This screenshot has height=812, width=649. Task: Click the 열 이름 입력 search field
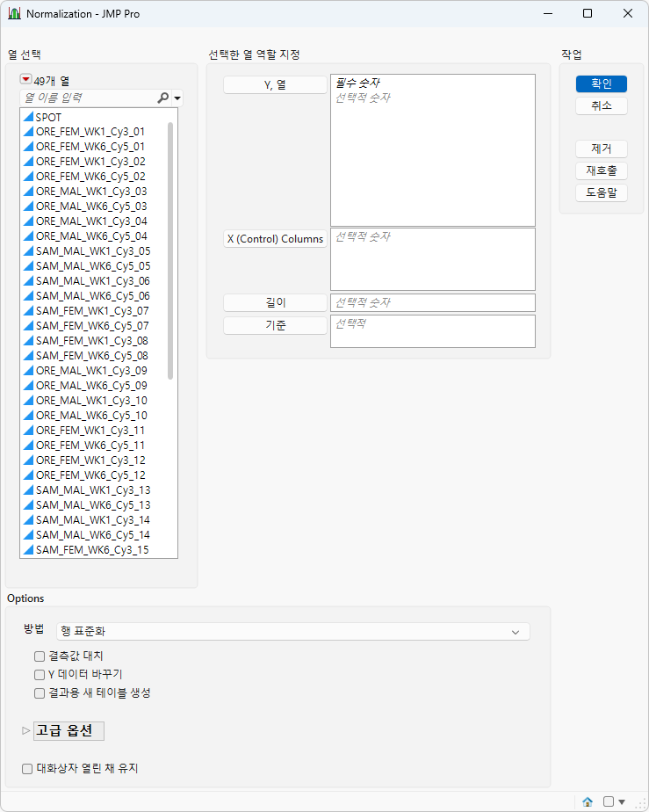tap(90, 98)
